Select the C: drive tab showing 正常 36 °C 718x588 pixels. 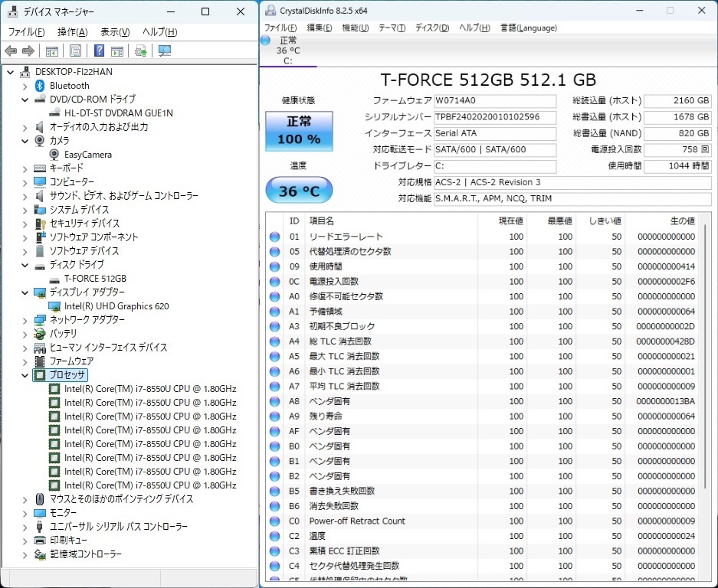tap(288, 51)
